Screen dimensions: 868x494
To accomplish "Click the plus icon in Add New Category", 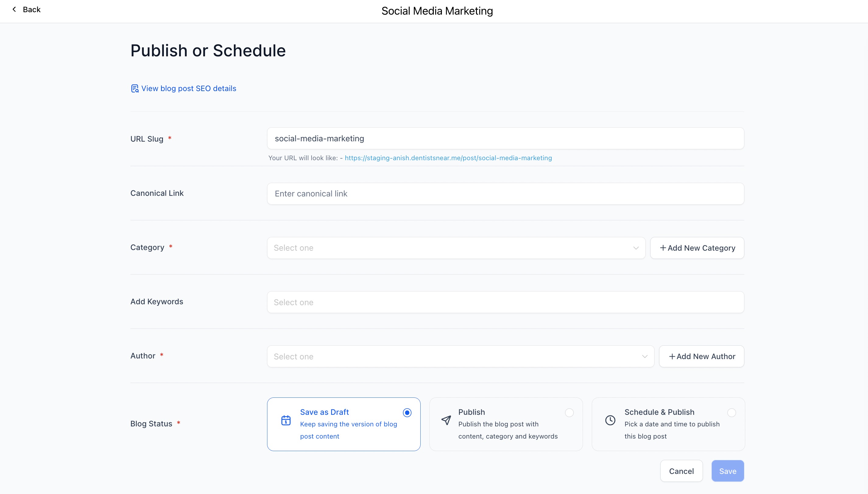I will pyautogui.click(x=663, y=248).
